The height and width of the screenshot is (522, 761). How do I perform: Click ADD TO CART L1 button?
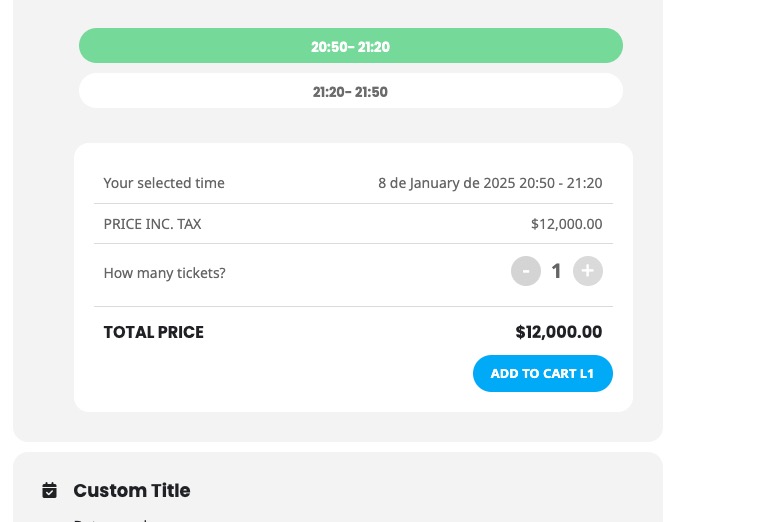tap(543, 374)
